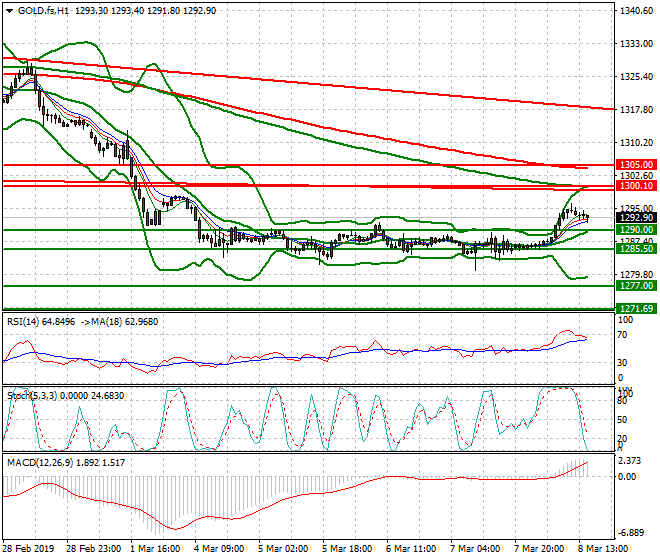The height and width of the screenshot is (560, 660).
Task: Open the dropdown arrow beside GOLD.fs,H1
Action: coord(7,10)
